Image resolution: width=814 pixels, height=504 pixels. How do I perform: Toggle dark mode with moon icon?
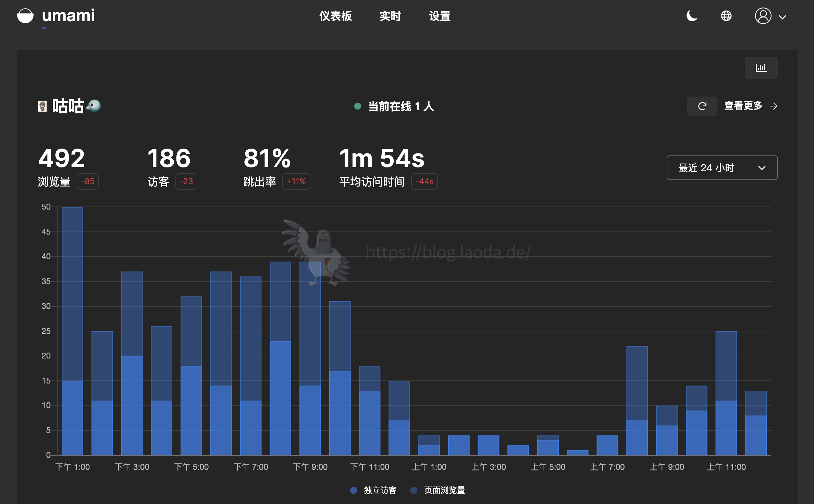point(692,16)
